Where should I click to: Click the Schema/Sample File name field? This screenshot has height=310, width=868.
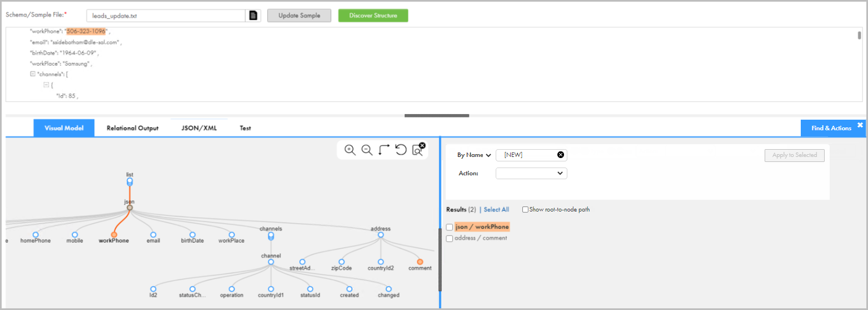point(166,16)
